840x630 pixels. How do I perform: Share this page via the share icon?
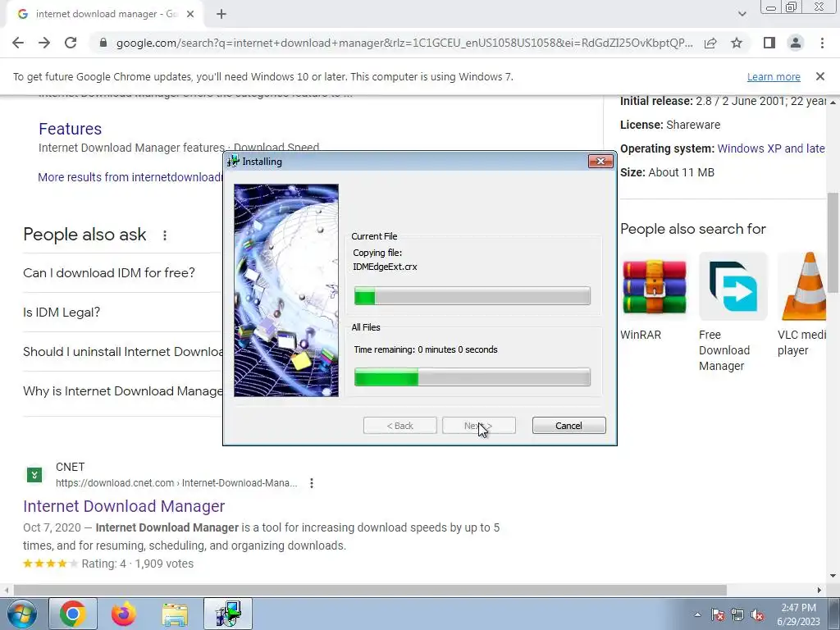[710, 43]
